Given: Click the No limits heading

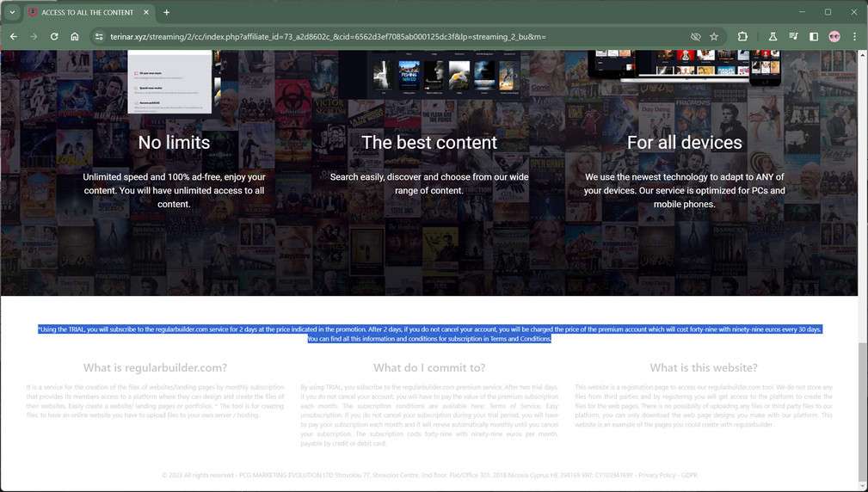Looking at the screenshot, I should tap(174, 142).
